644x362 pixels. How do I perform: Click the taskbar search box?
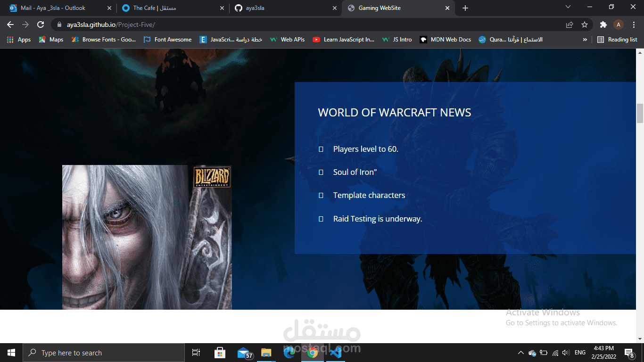coord(104,353)
